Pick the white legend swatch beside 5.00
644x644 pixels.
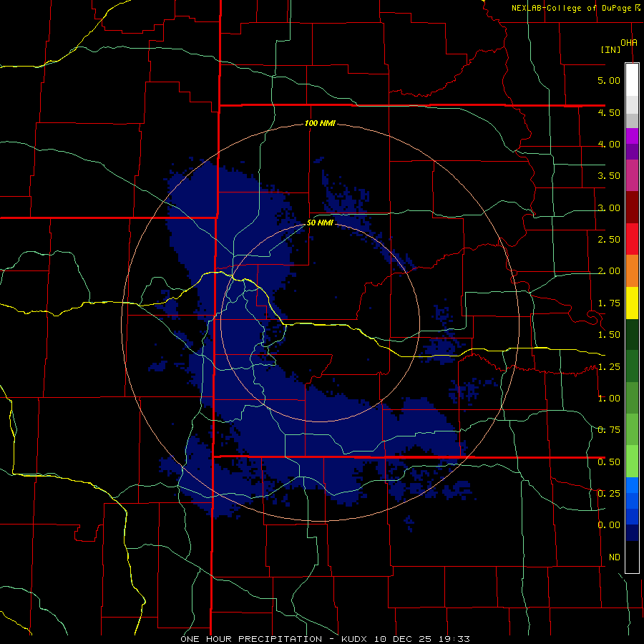pyautogui.click(x=632, y=79)
